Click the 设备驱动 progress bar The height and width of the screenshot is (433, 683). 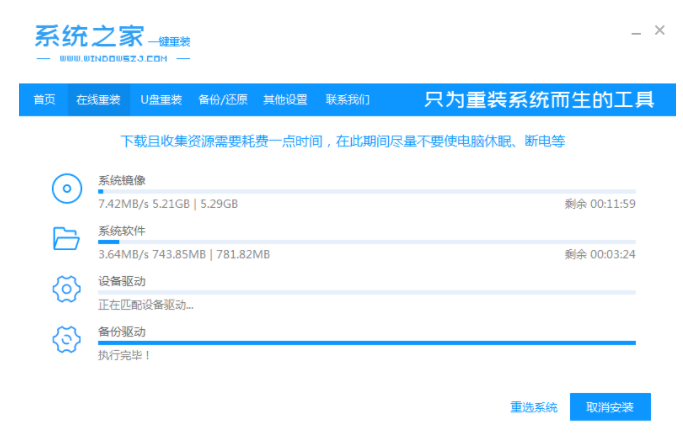(367, 292)
